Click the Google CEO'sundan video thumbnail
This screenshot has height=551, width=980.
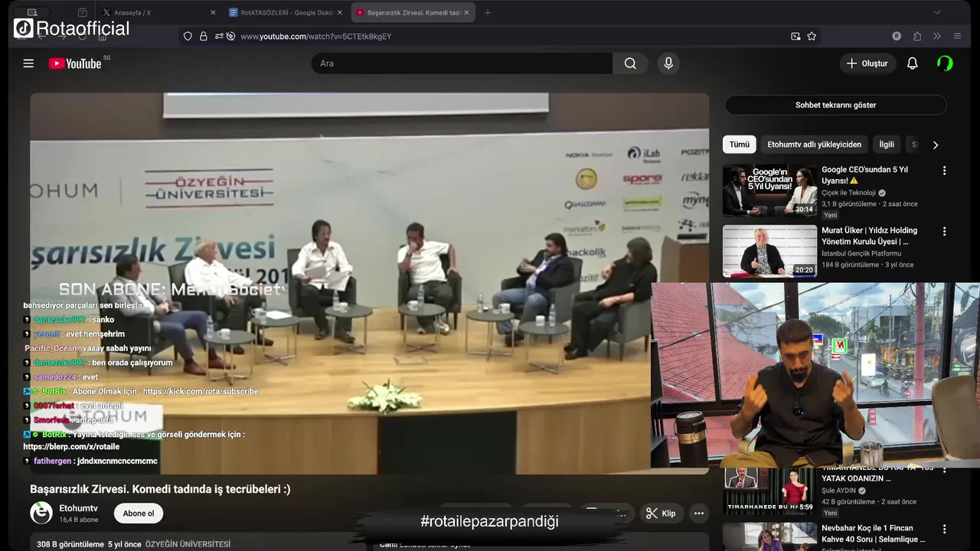coord(769,190)
